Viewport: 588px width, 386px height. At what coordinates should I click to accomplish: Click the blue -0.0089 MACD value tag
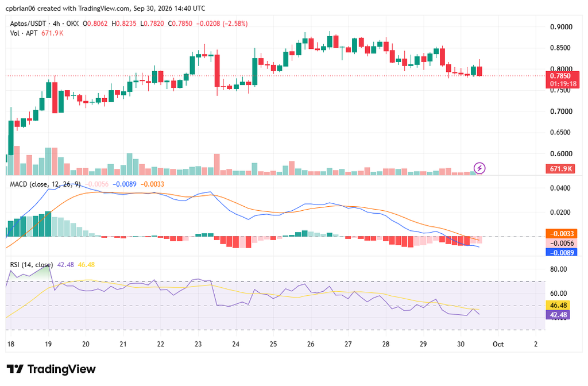click(x=562, y=253)
